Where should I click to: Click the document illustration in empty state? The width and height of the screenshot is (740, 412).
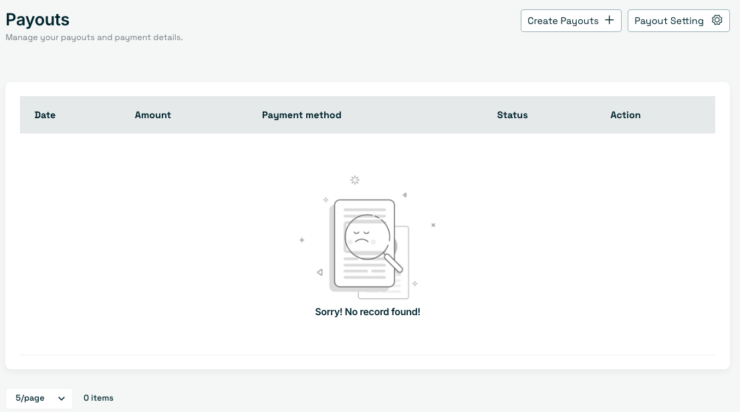click(364, 244)
